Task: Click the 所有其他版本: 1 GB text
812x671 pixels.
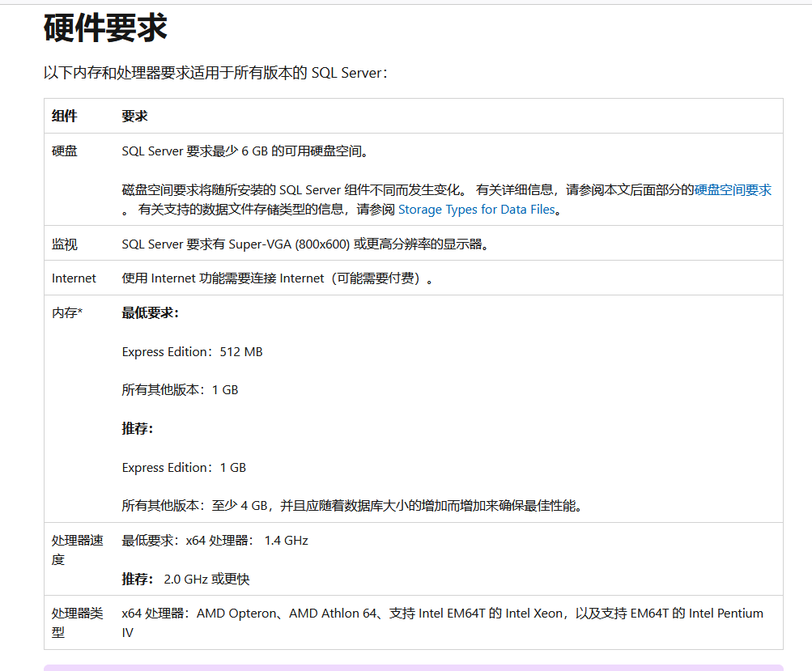Action: [x=181, y=390]
